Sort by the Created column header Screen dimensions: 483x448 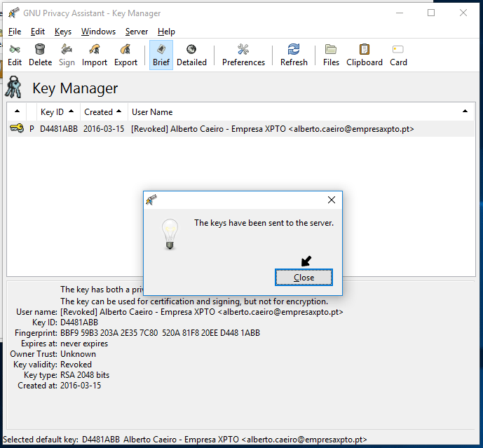click(x=104, y=112)
